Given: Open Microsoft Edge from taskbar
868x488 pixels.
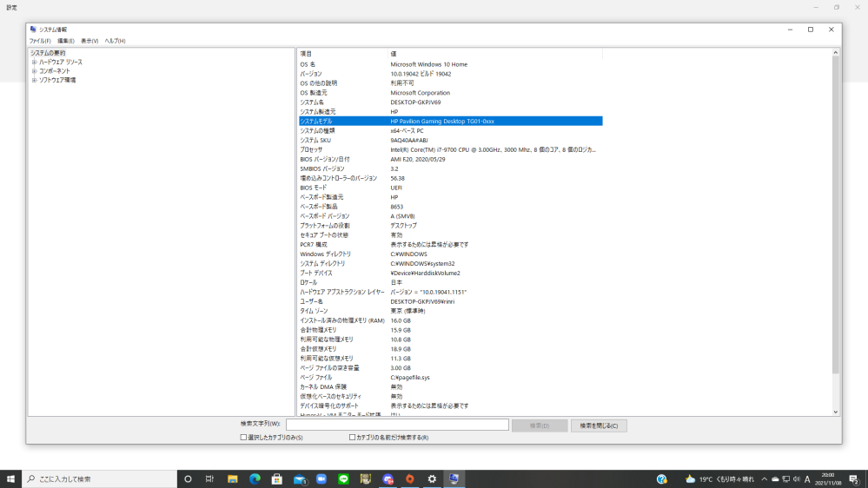Looking at the screenshot, I should (255, 479).
